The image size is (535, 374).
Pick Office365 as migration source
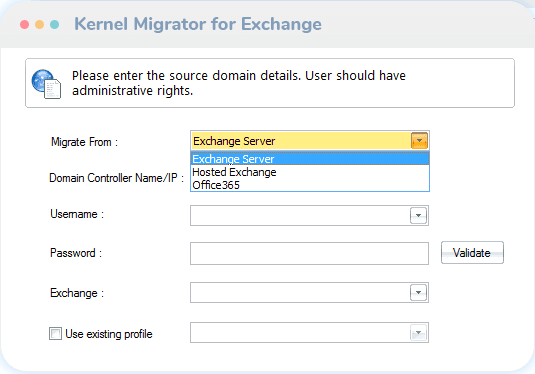(309, 185)
